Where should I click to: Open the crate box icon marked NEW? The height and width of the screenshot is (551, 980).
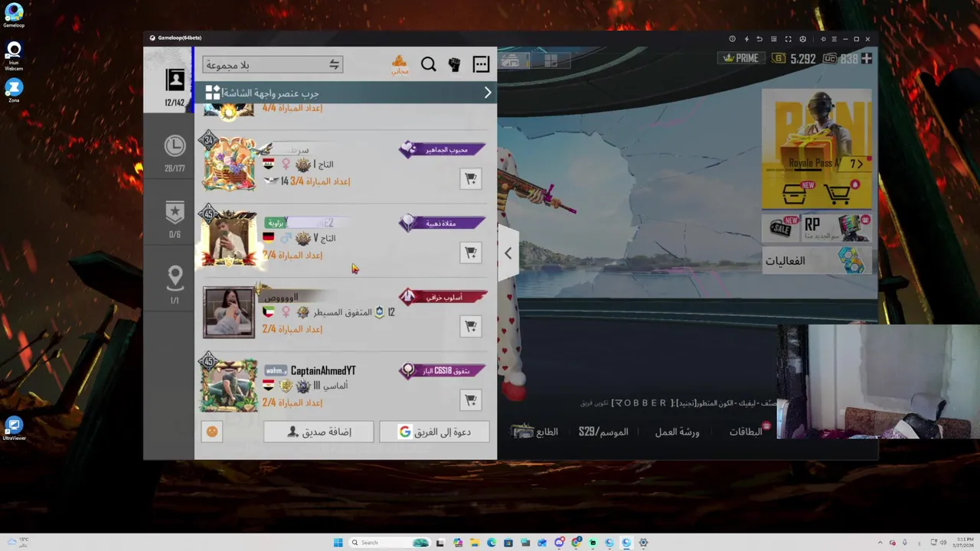(795, 194)
